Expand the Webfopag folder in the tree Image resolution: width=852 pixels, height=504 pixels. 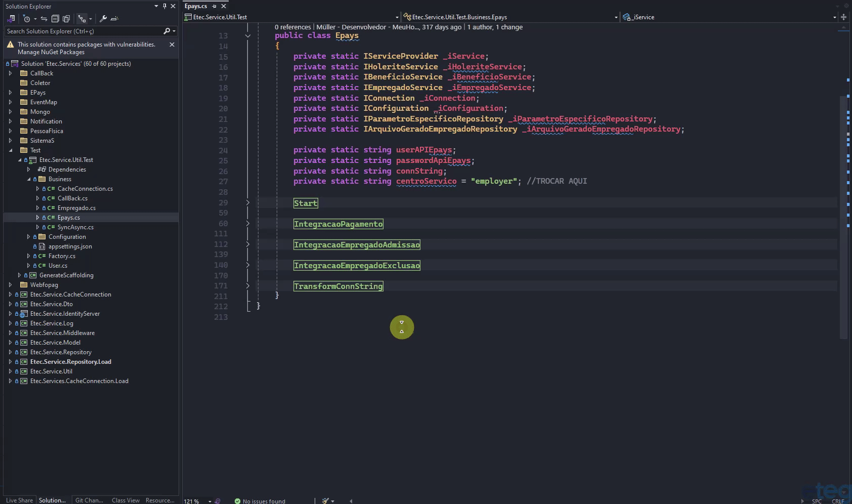tap(10, 285)
